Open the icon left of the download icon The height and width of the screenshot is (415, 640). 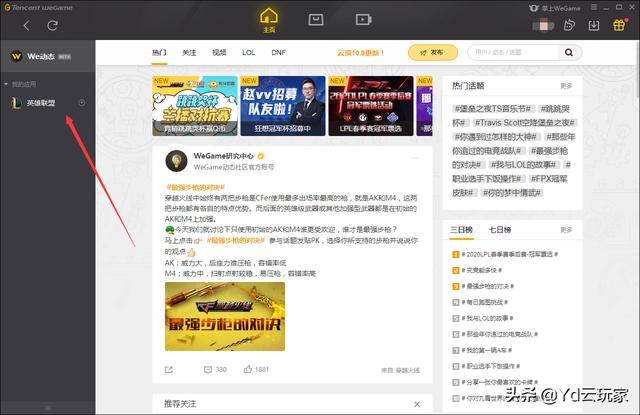569,26
